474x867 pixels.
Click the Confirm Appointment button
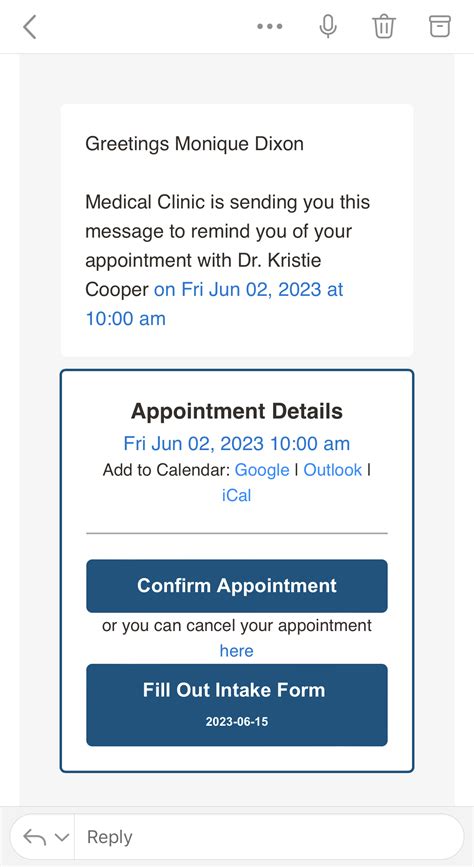(x=237, y=586)
